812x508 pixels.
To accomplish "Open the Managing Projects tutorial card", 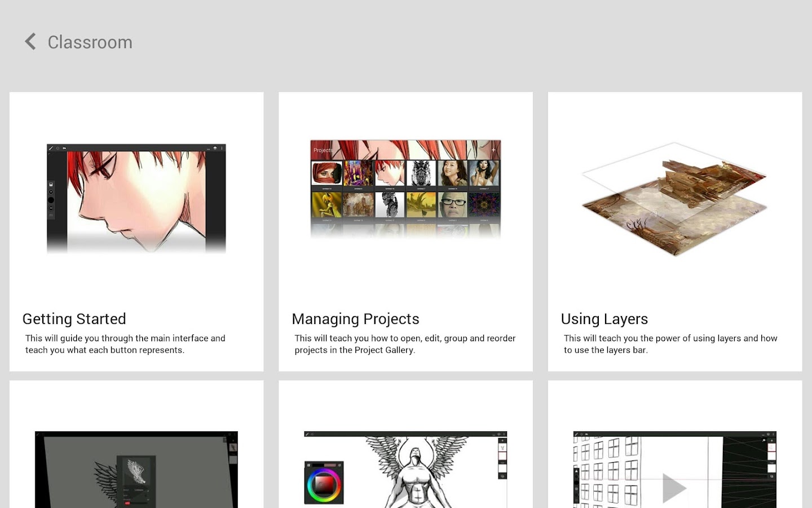I will (x=405, y=231).
